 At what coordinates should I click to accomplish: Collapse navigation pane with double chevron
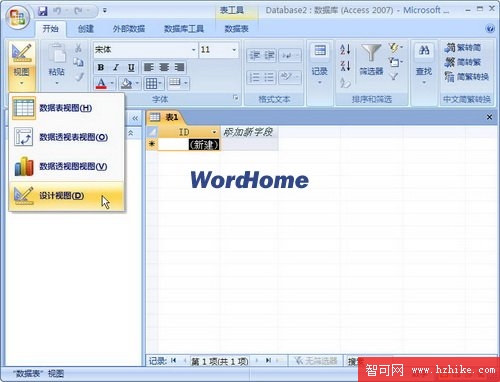click(x=135, y=118)
